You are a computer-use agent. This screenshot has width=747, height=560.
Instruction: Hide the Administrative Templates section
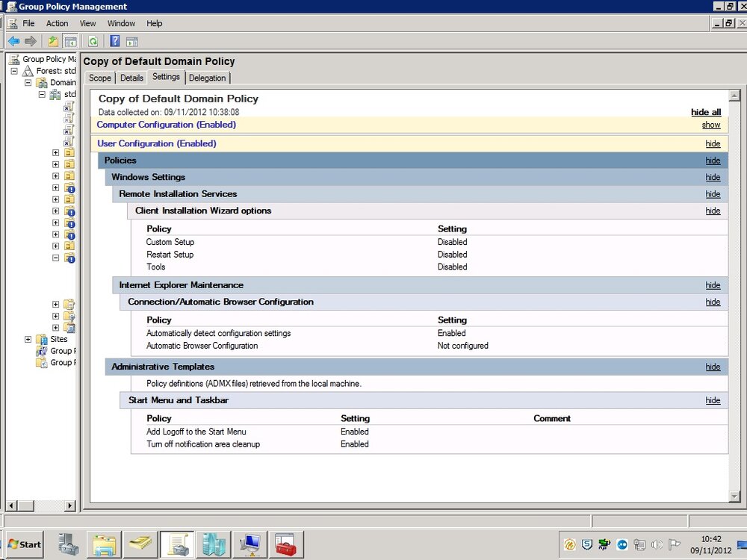coord(713,367)
